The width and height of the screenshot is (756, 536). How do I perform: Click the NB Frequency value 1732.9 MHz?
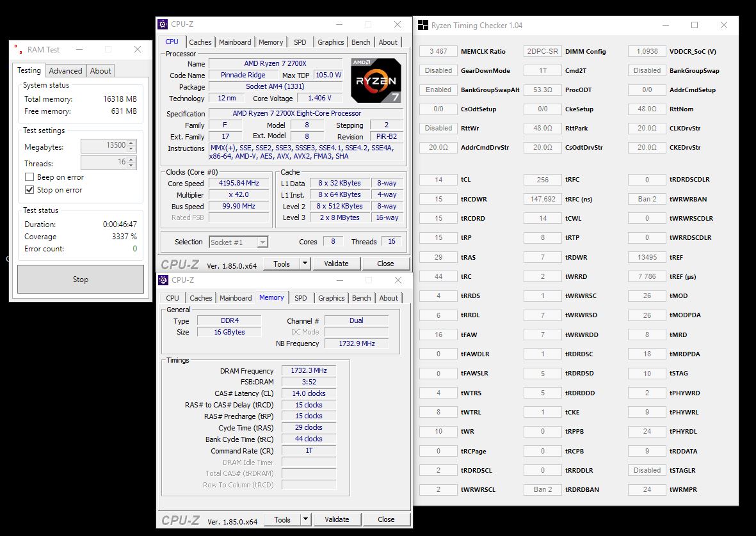[x=357, y=343]
